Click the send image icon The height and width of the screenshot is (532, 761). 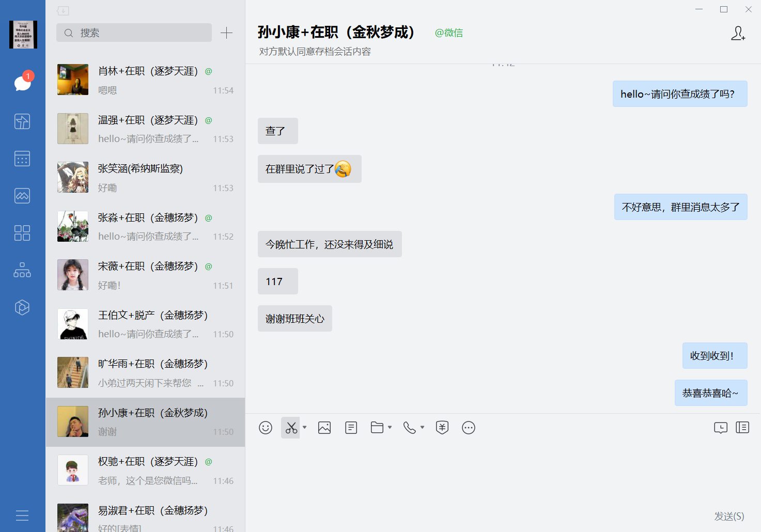coord(324,428)
